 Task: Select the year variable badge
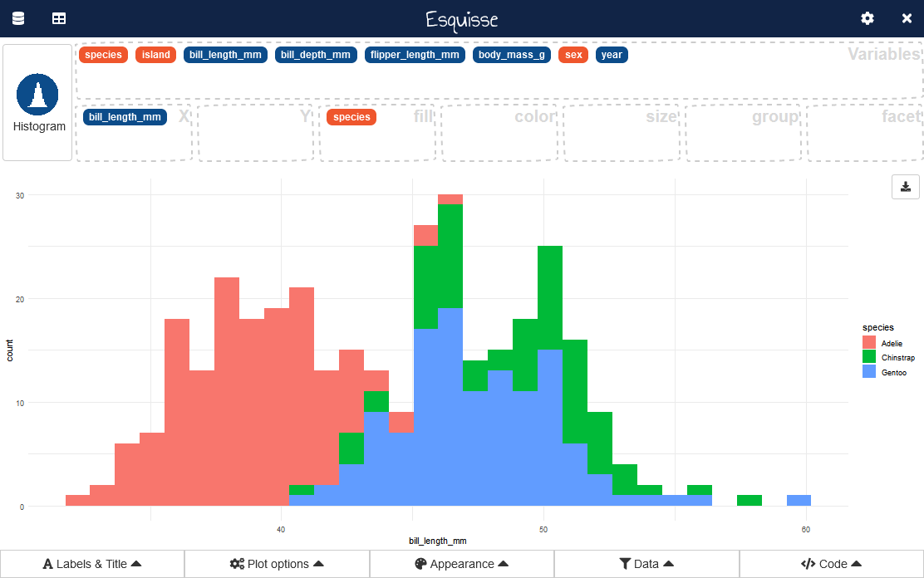pyautogui.click(x=612, y=55)
